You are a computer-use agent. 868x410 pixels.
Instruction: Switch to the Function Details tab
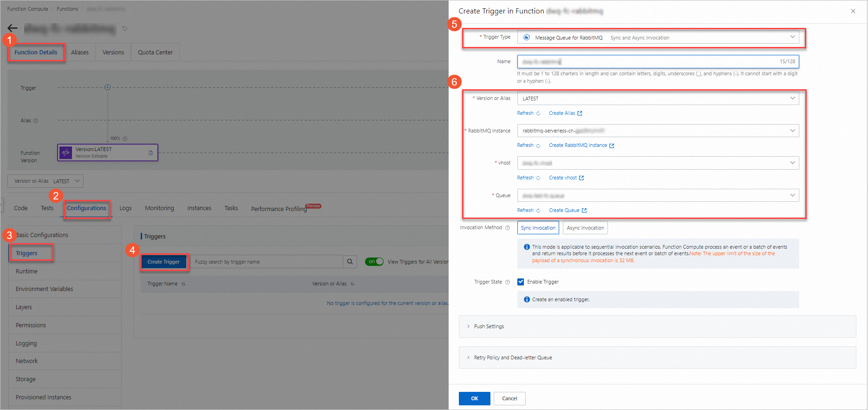[36, 53]
